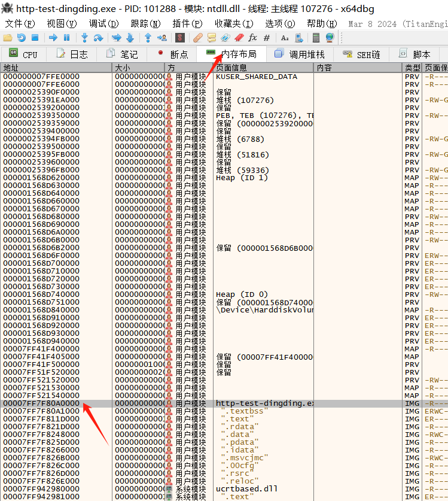Switch to the 日志 log tab

click(72, 54)
